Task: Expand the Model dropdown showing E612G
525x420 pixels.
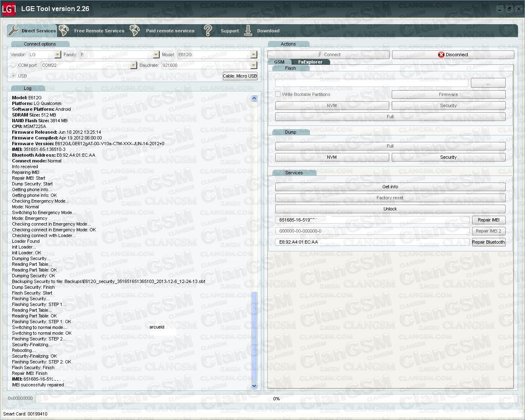Action: pyautogui.click(x=253, y=55)
